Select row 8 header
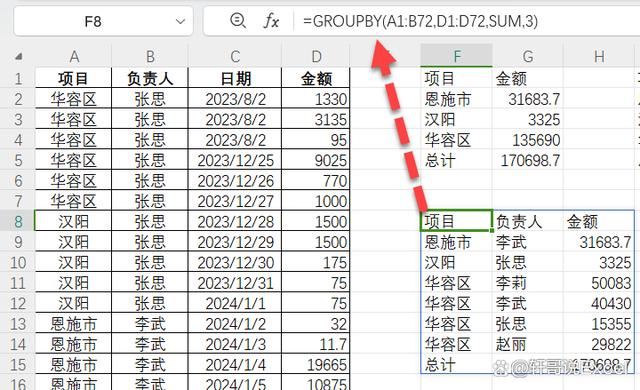 coord(18,222)
